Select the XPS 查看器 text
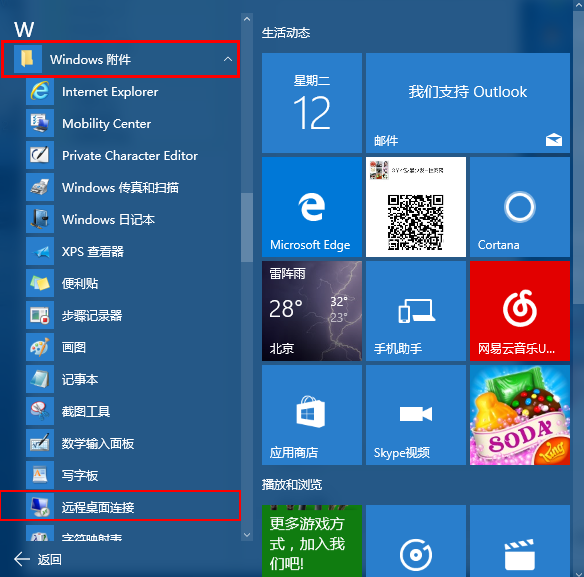This screenshot has height=577, width=584. click(x=93, y=251)
